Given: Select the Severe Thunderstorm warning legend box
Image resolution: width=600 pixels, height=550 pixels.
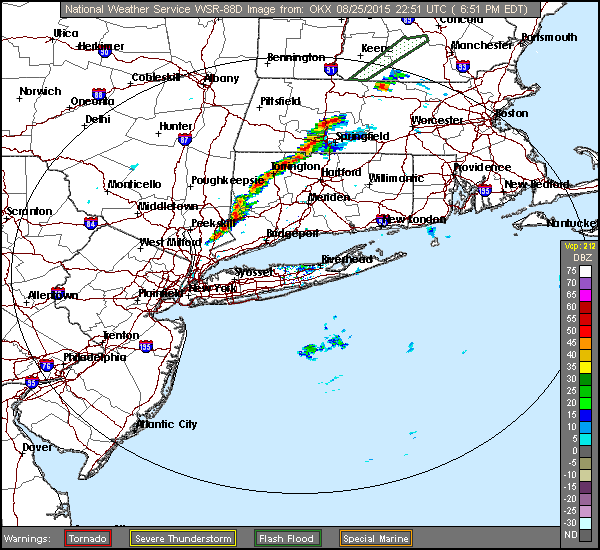Looking at the screenshot, I should [183, 538].
